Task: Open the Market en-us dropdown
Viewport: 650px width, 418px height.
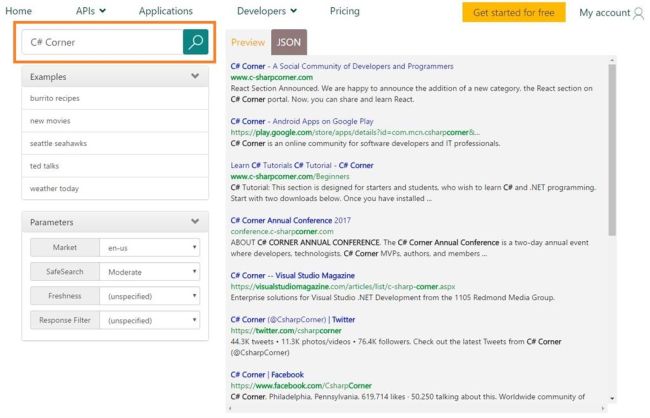Action: (152, 247)
